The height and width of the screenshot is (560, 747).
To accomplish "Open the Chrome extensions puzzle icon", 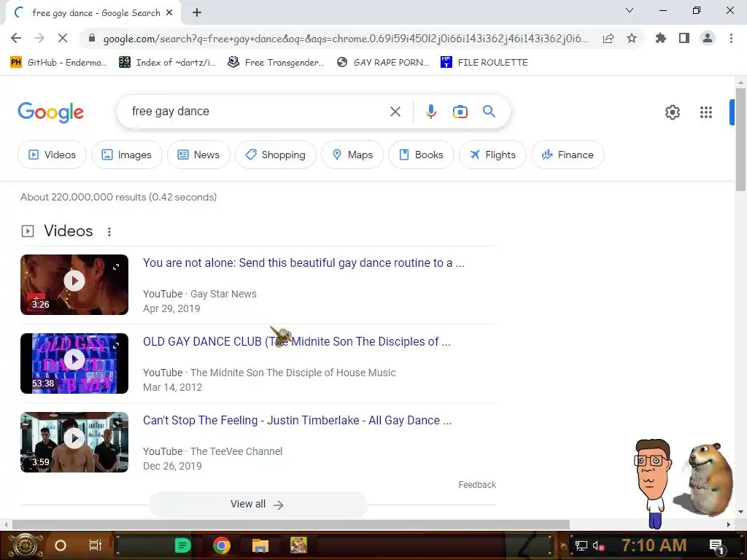I will 661,38.
